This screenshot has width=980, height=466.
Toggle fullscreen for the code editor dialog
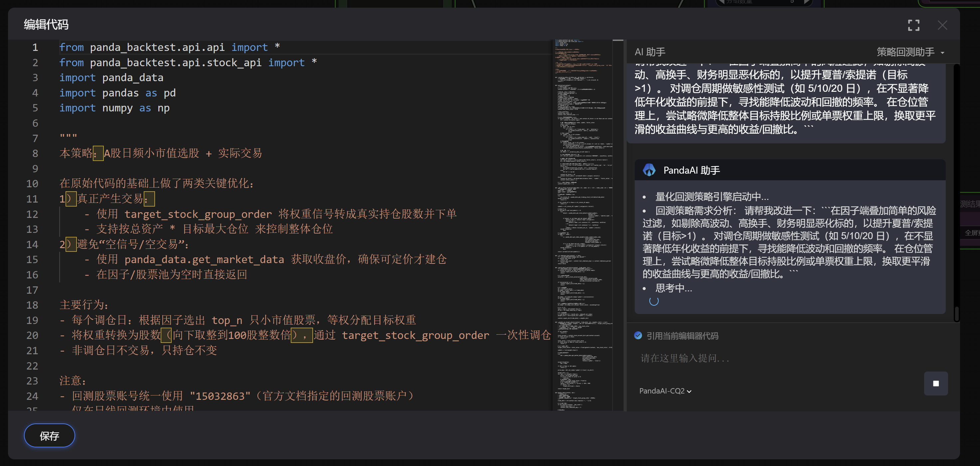(x=913, y=25)
